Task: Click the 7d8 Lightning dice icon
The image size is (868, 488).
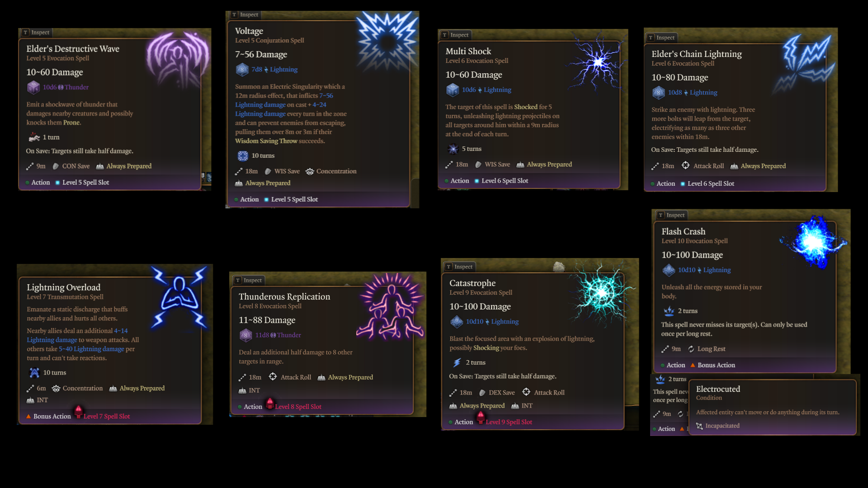Action: click(242, 70)
